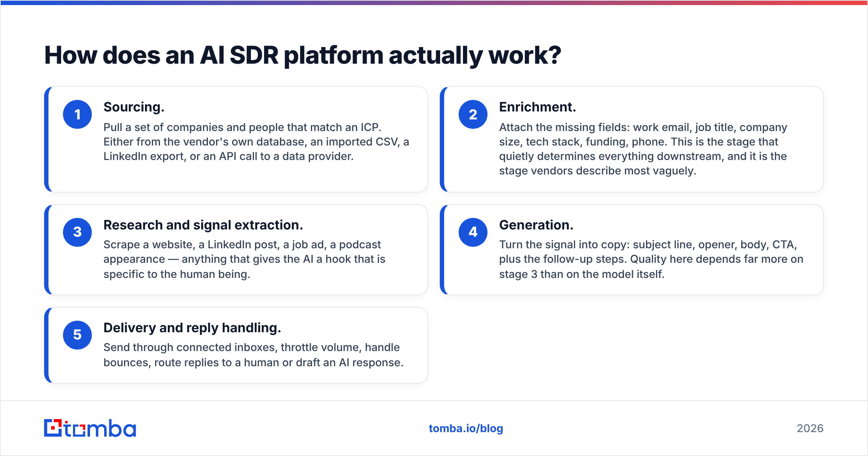
Task: Click the tomba logo
Action: click(x=90, y=428)
